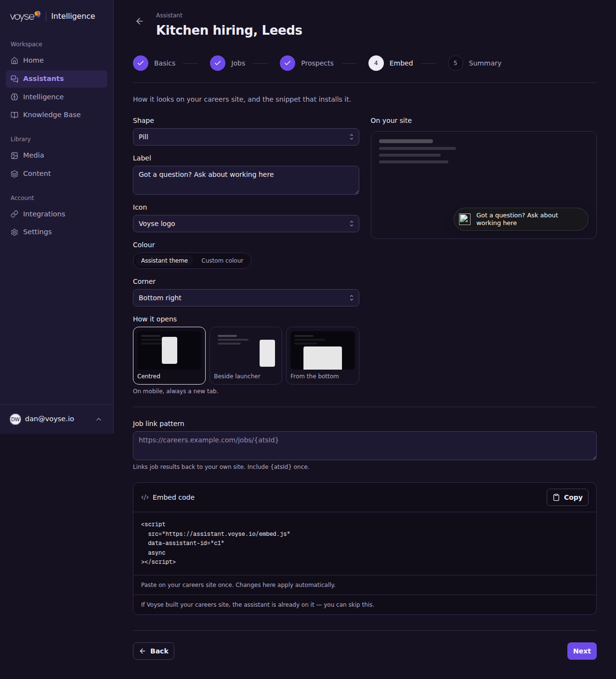Viewport: 616px width, 679px height.
Task: Click the Knowledge Base book icon
Action: click(14, 115)
